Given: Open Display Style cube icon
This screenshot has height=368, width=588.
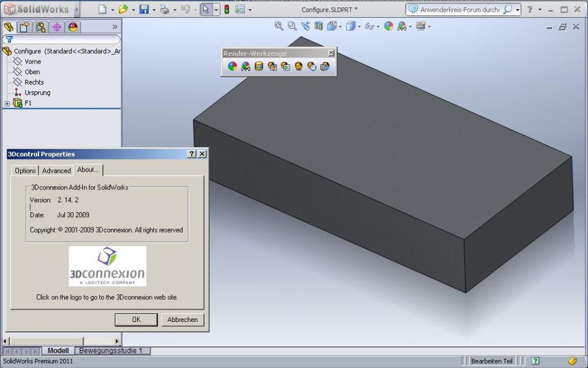Looking at the screenshot, I should pos(350,26).
